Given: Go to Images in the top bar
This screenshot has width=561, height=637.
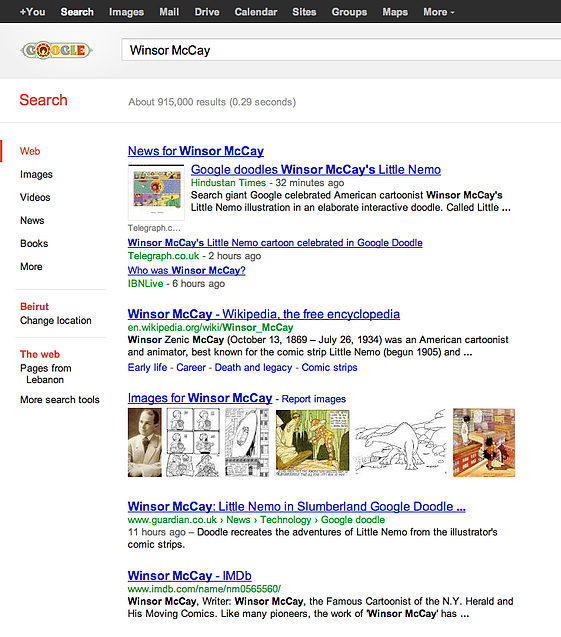Looking at the screenshot, I should point(126,12).
